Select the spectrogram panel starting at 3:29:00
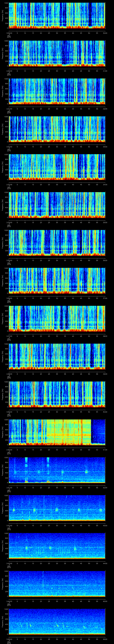Image resolution: width=114 pixels, height=644 pixels. click(57, 16)
